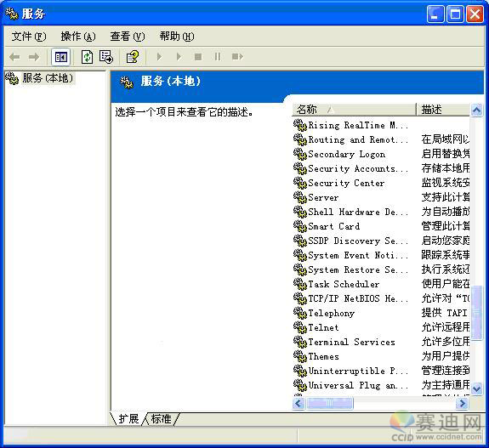This screenshot has height=448, width=489.
Task: Click the Back arrow toolbar icon
Action: pyautogui.click(x=14, y=57)
